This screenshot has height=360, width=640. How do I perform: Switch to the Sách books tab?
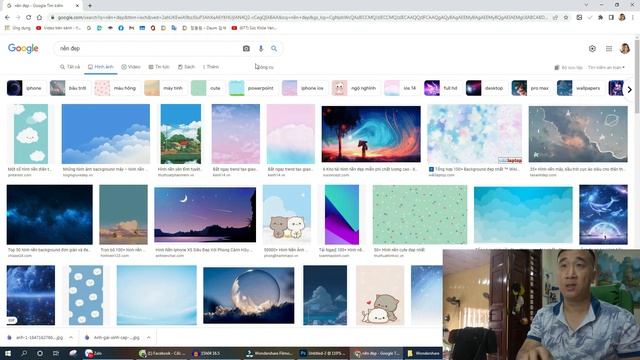(x=187, y=67)
